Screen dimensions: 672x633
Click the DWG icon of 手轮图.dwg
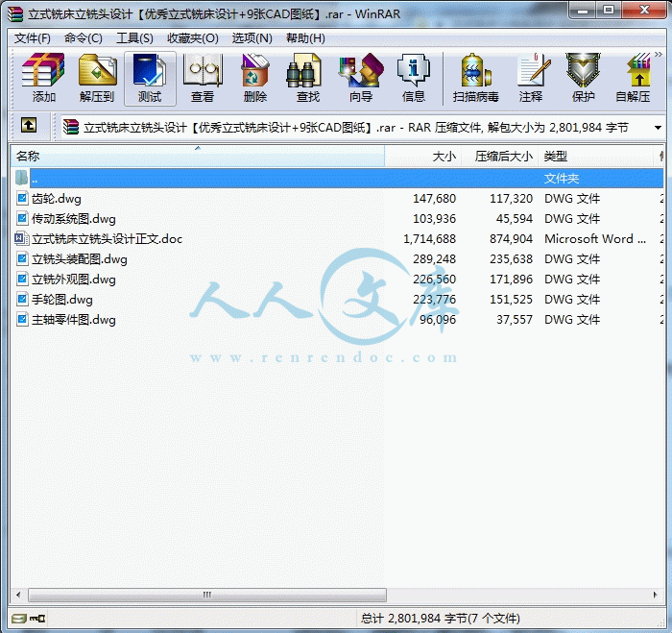(22, 299)
